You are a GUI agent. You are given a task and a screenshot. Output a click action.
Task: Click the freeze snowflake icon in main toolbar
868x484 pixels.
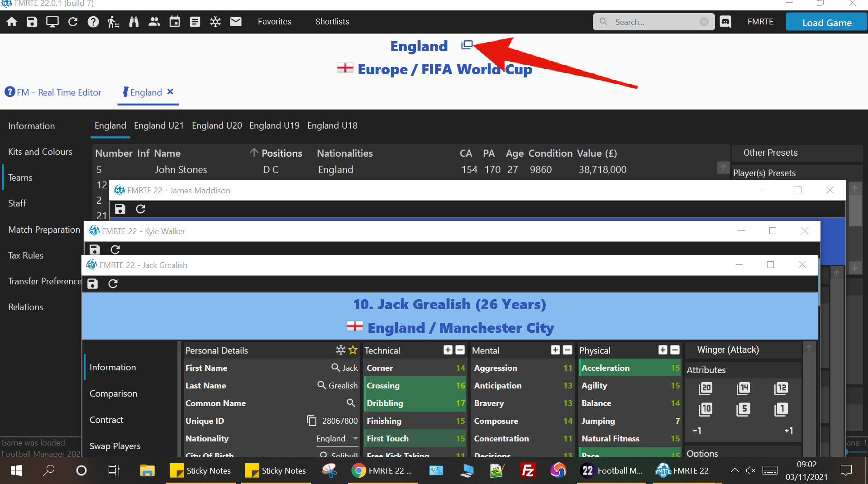pos(215,22)
